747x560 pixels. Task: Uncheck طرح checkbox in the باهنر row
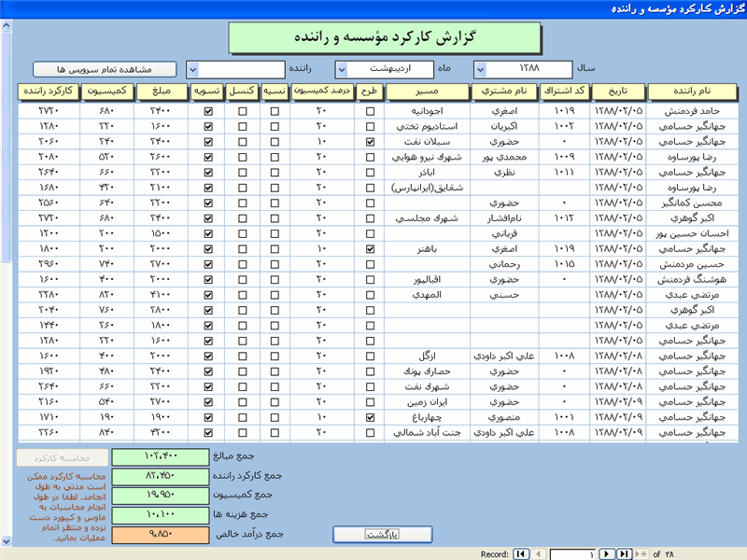tap(370, 249)
